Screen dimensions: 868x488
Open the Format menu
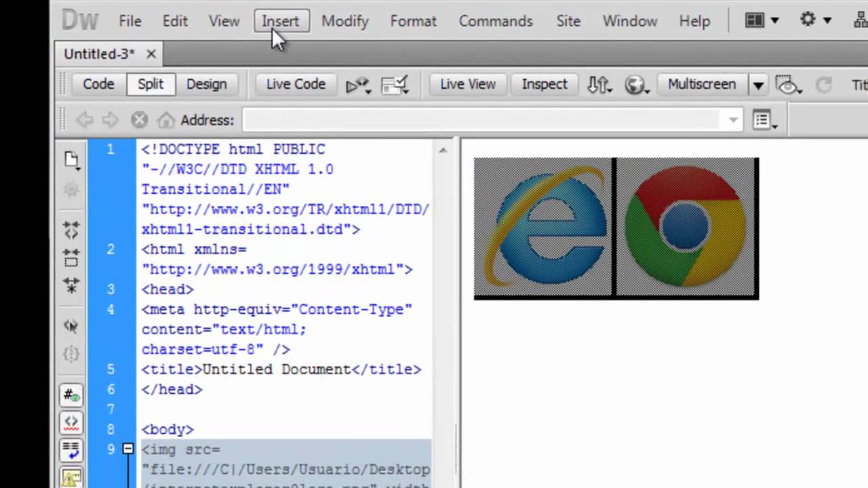tap(413, 21)
